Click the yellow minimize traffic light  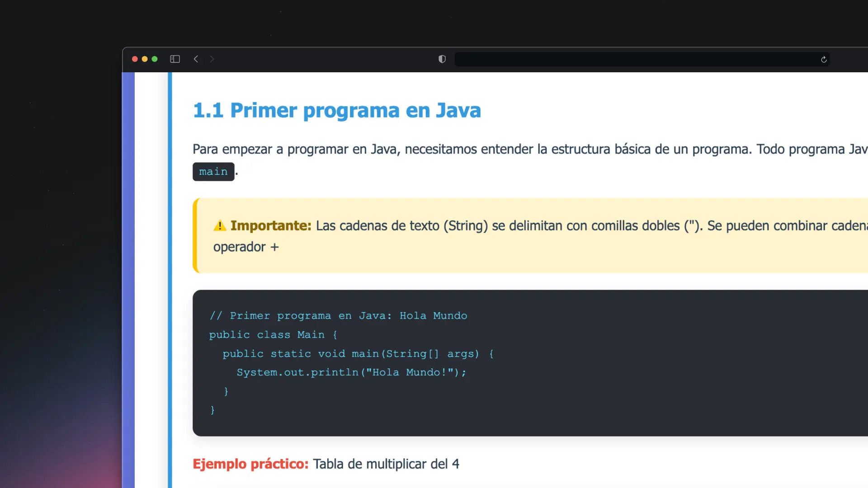point(144,59)
